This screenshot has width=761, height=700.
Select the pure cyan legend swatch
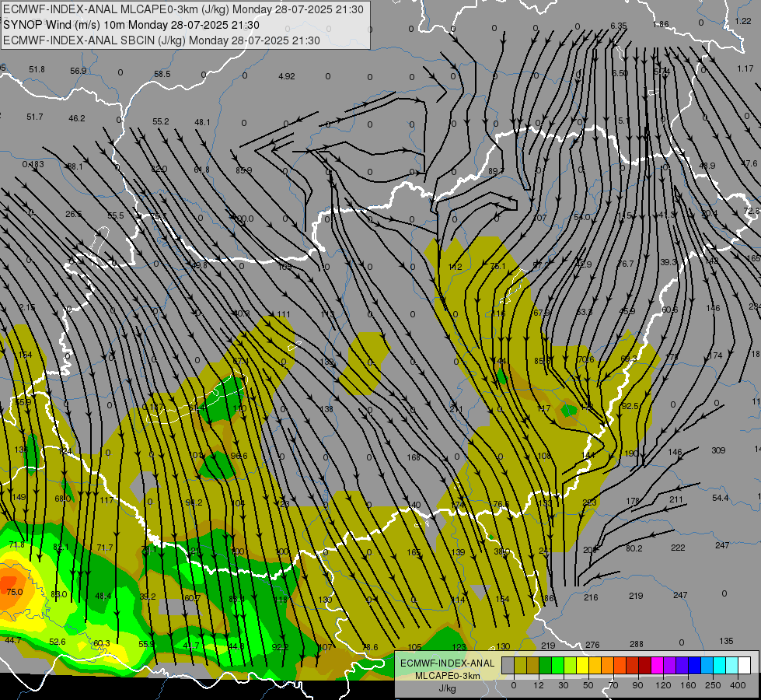click(x=719, y=666)
